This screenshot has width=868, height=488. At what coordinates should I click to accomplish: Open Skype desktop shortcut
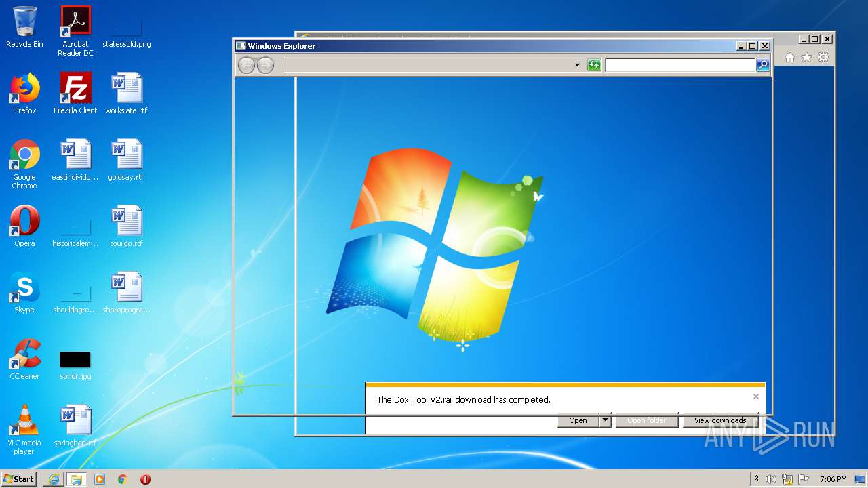pos(24,293)
